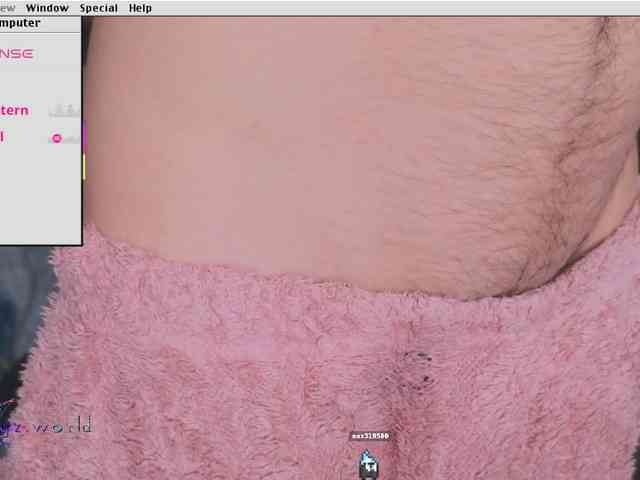Click the slider track right of the knob
The height and width of the screenshot is (480, 640).
(x=70, y=138)
